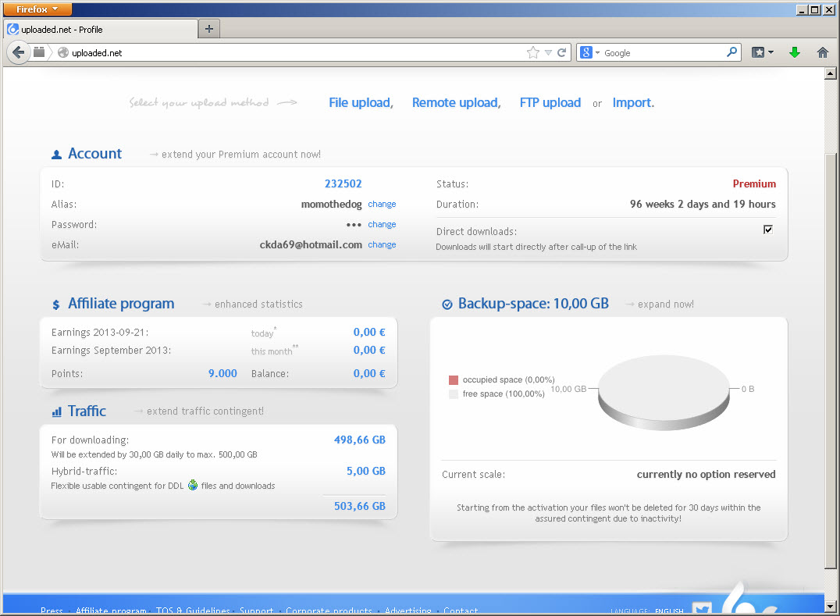Toggle the Direct downloads checkbox
The height and width of the screenshot is (616, 840).
point(767,230)
